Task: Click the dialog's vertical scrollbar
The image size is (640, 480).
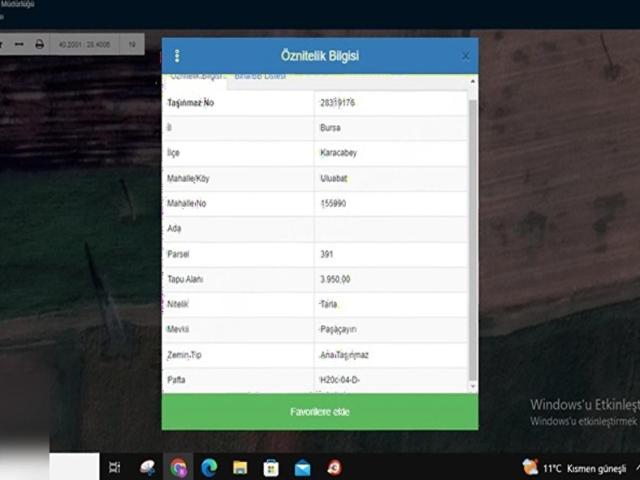Action: point(472,240)
